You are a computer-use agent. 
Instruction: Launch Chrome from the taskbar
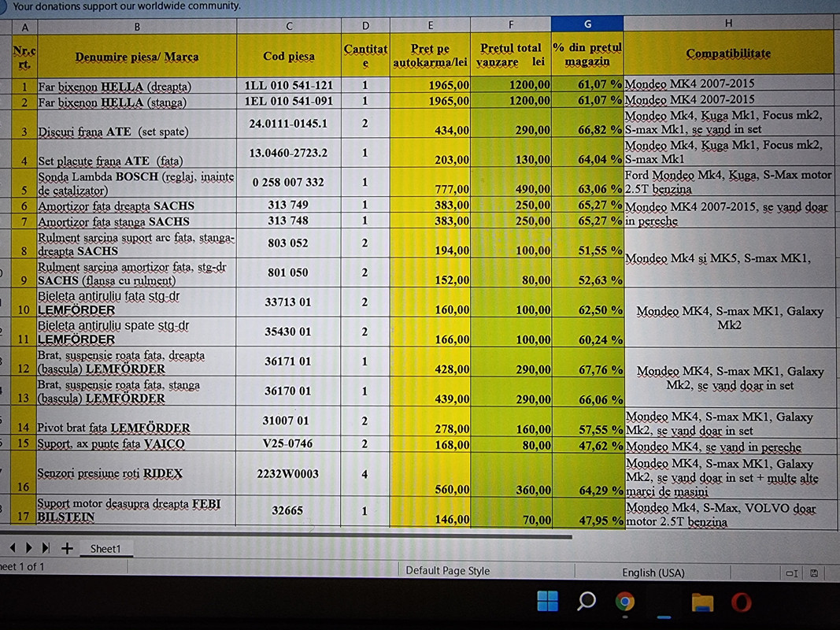pos(624,602)
